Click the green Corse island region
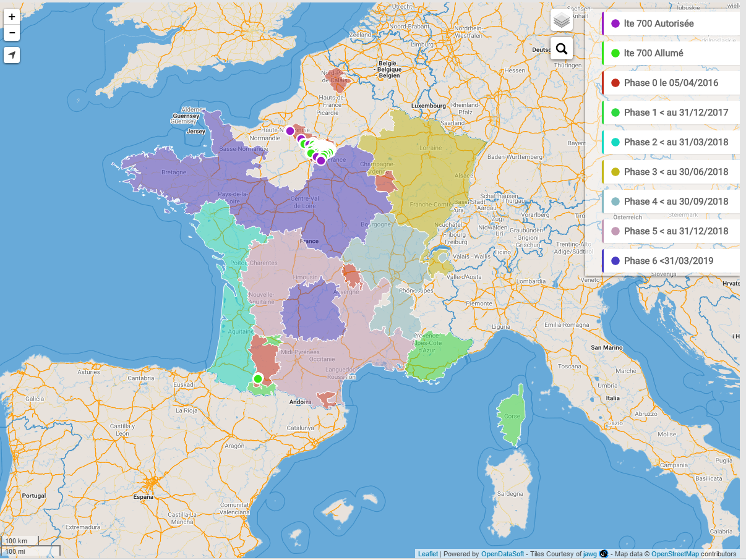Image resolution: width=746 pixels, height=560 pixels. pos(512,416)
